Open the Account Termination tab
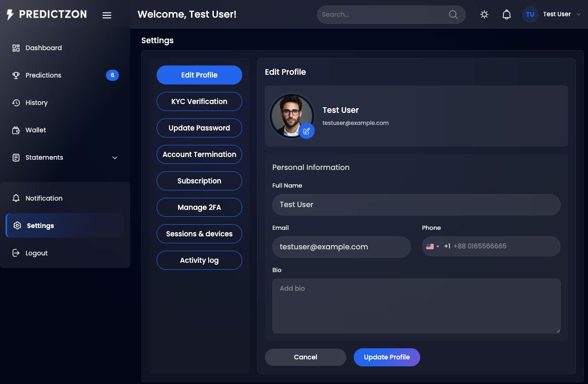588x384 pixels. click(199, 155)
